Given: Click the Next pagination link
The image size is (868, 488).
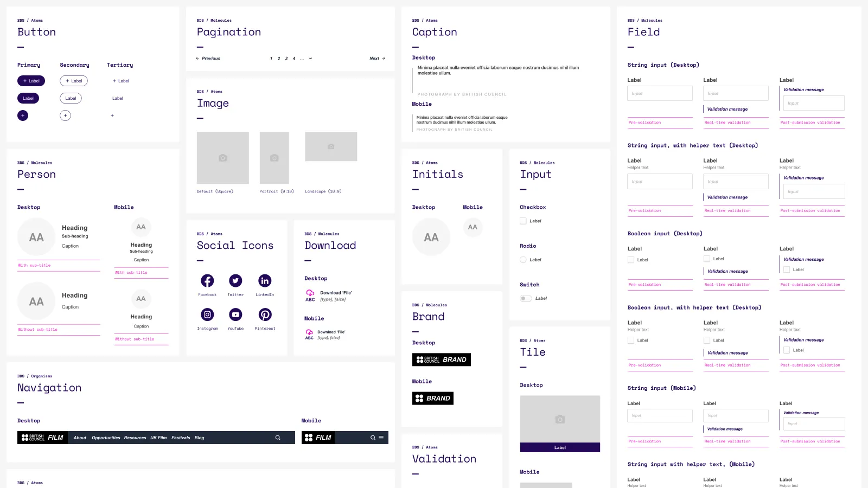Looking at the screenshot, I should 377,59.
